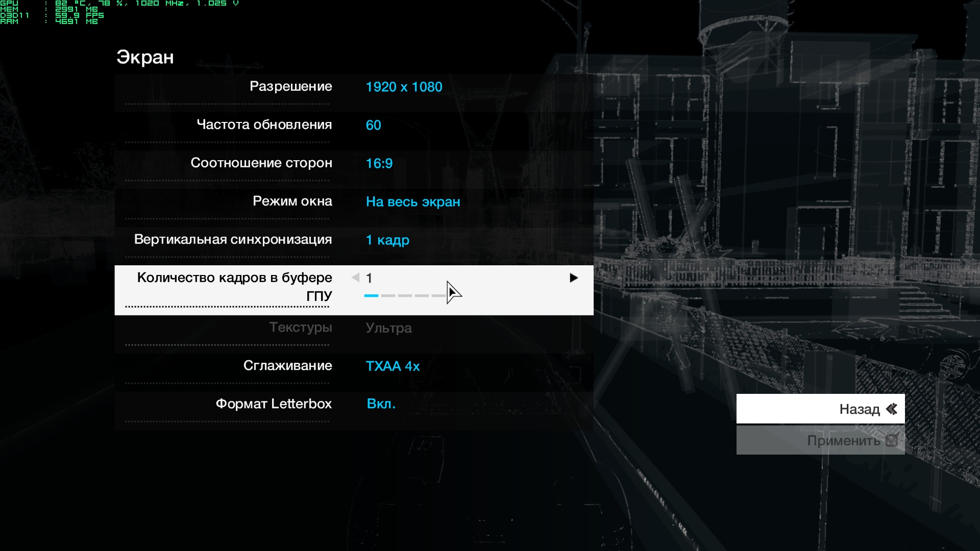This screenshot has height=551, width=980.
Task: Click the checkmark icon on Применить
Action: click(892, 440)
